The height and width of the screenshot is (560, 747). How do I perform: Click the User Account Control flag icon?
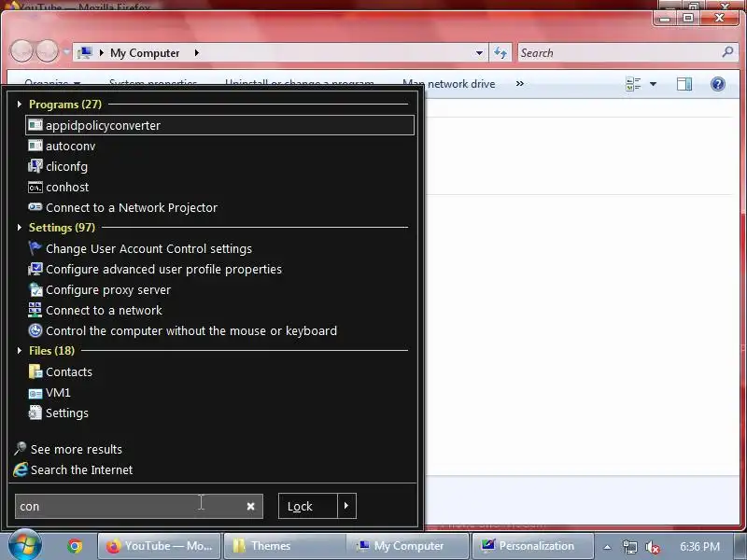coord(35,248)
